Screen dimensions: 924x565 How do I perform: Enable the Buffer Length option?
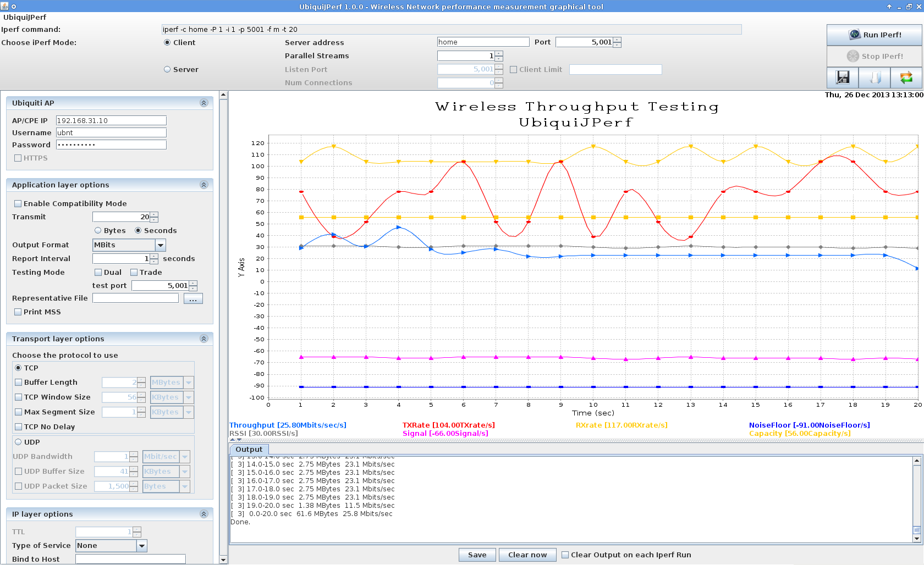19,382
